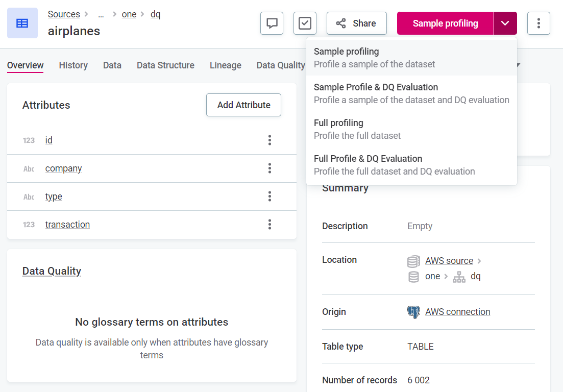
Task: Click the Share button
Action: click(x=356, y=23)
